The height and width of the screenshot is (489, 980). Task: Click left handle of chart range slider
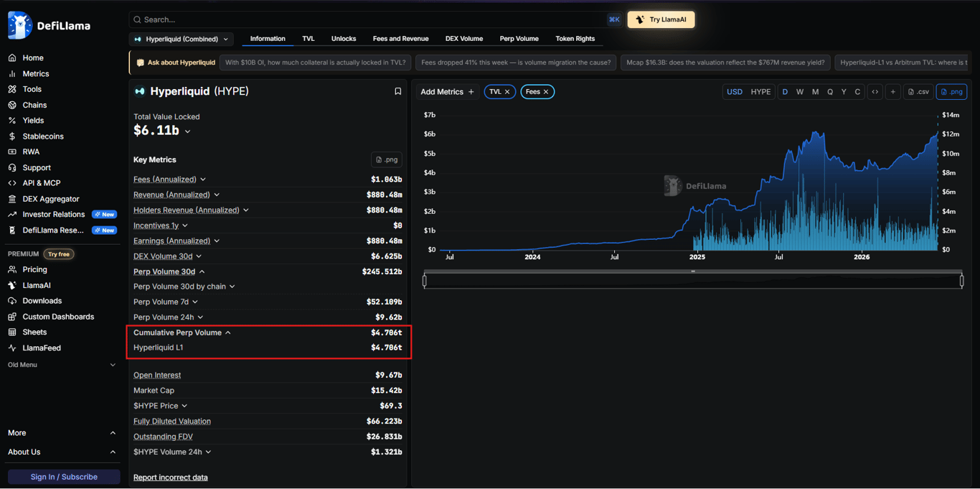click(x=425, y=281)
